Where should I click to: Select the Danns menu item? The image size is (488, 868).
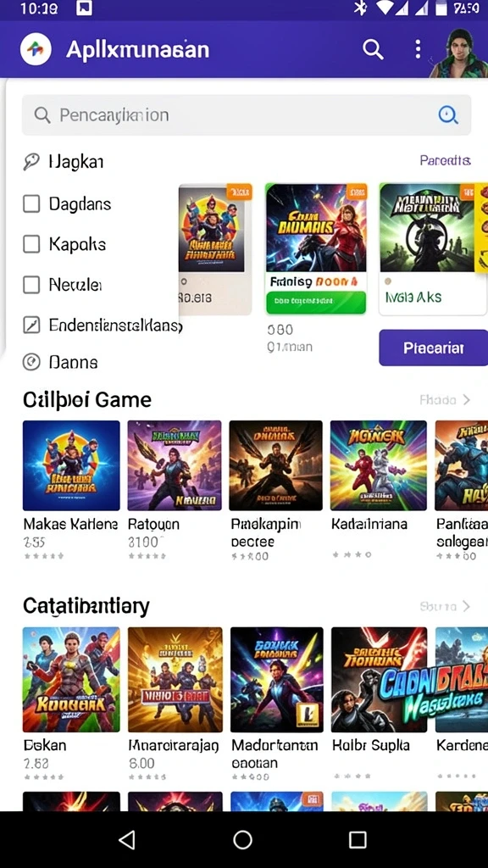coord(60,363)
